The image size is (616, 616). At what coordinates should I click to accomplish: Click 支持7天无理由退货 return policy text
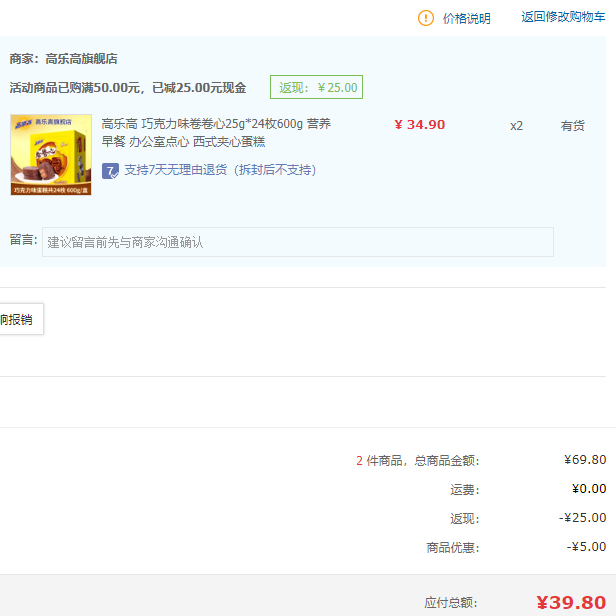(x=220, y=170)
